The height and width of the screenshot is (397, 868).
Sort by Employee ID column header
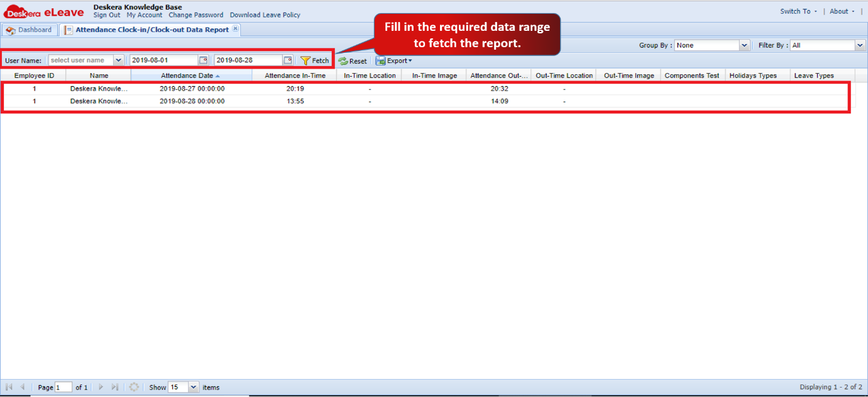[34, 75]
